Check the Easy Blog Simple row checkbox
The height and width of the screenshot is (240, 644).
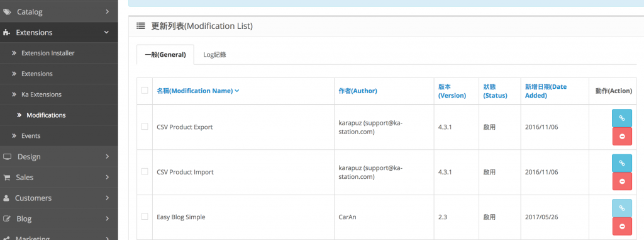[x=145, y=216]
